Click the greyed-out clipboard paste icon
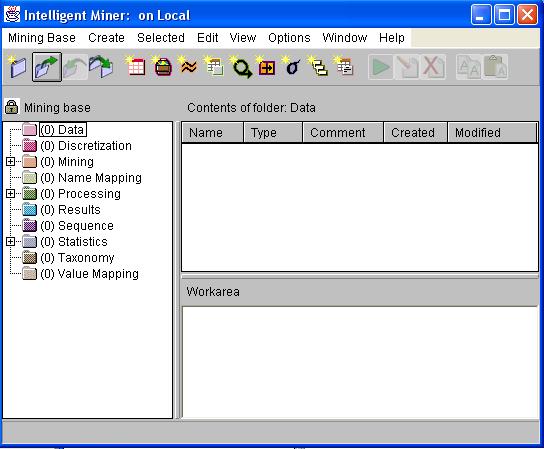Screen dimensions: 544x449 click(495, 67)
